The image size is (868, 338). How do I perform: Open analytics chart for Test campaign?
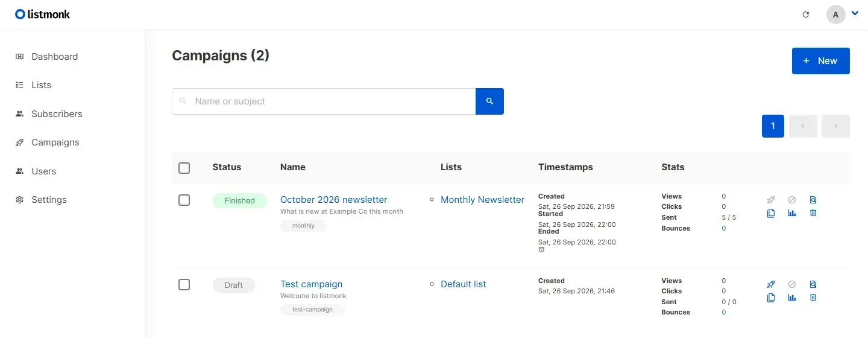click(x=792, y=298)
